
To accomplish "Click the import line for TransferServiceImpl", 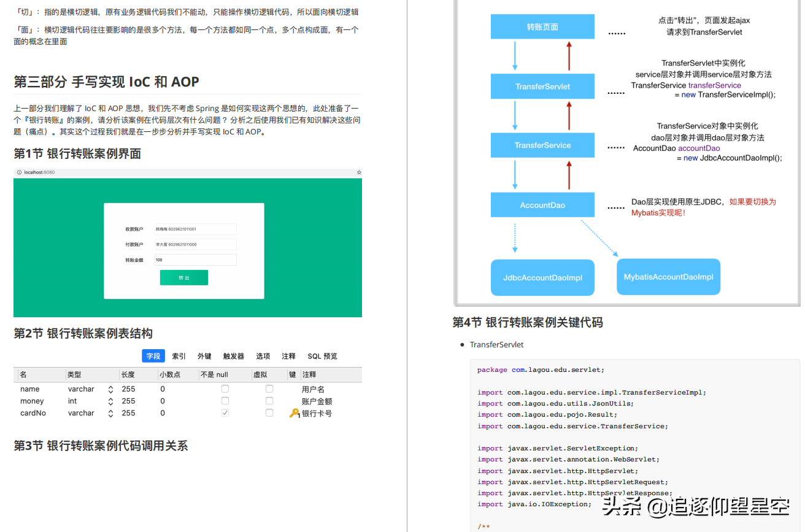I will click(x=592, y=392).
